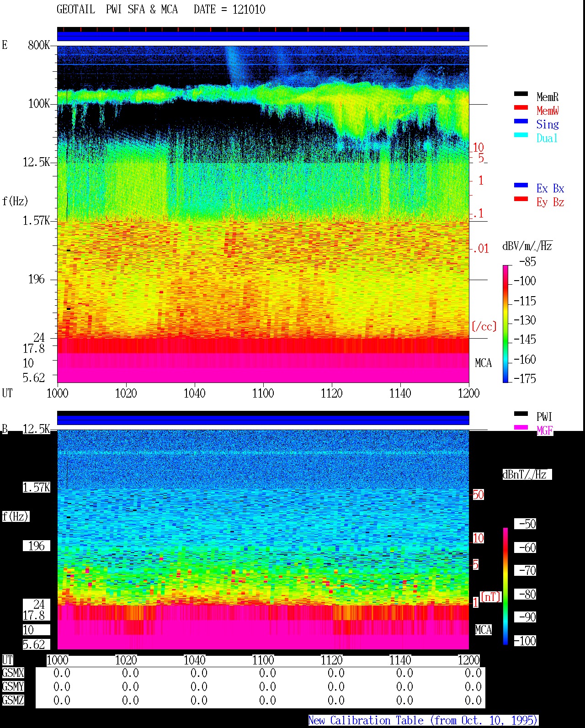Click the [nT] unit label
The height and width of the screenshot is (728, 585).
(491, 596)
